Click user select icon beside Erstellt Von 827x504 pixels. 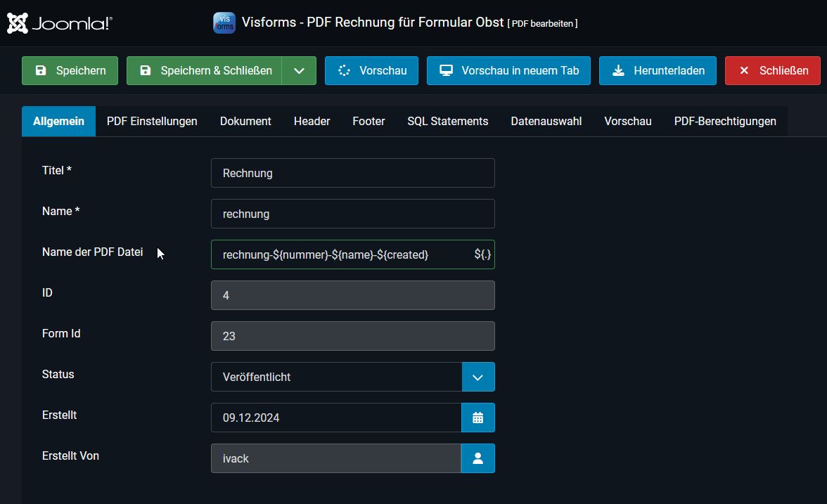478,458
